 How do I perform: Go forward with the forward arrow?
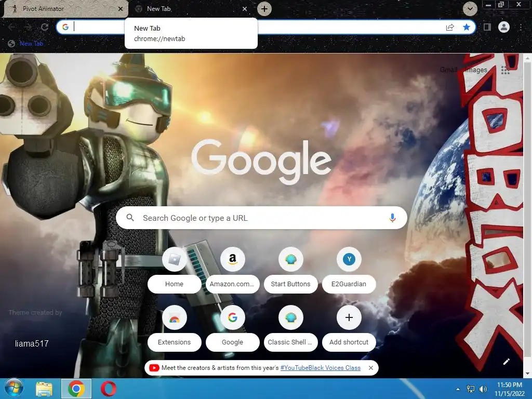coord(28,27)
